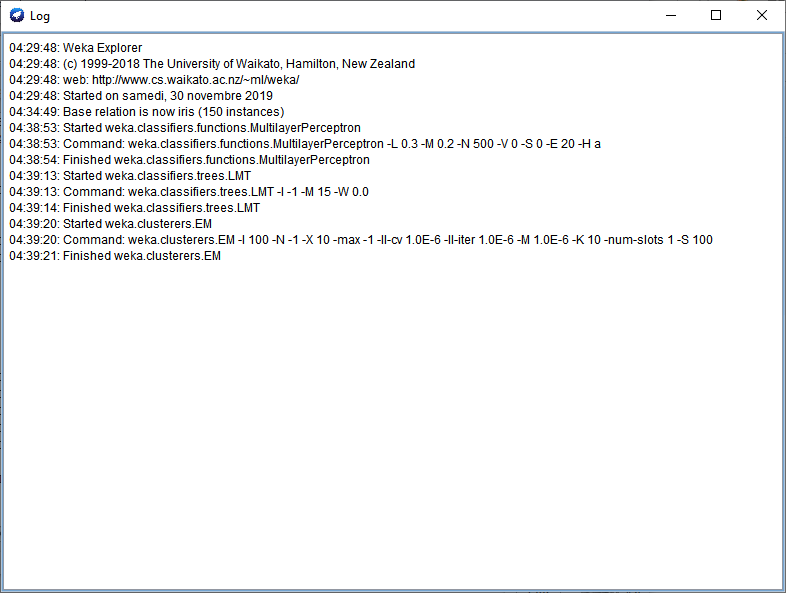Click 'Finished weka.classifiers.functions.MultilayerPerceptron' line
Screen dimensions: 786x593
point(189,160)
